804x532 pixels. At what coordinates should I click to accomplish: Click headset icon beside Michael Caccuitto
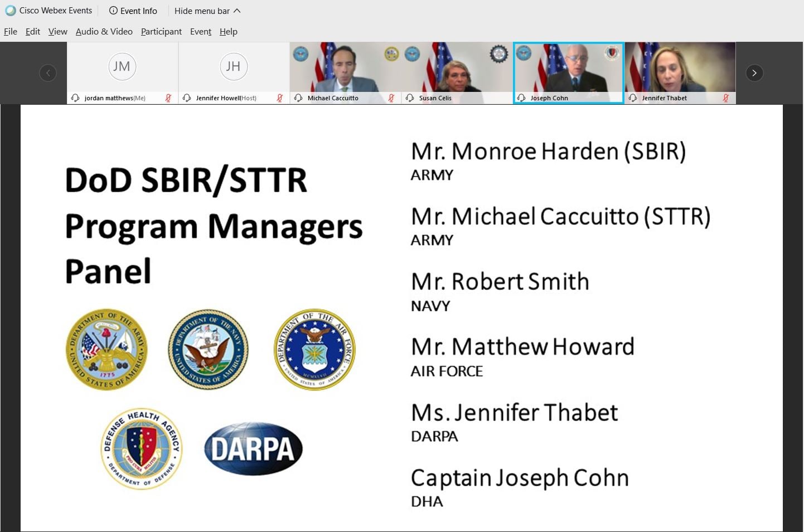pos(298,98)
